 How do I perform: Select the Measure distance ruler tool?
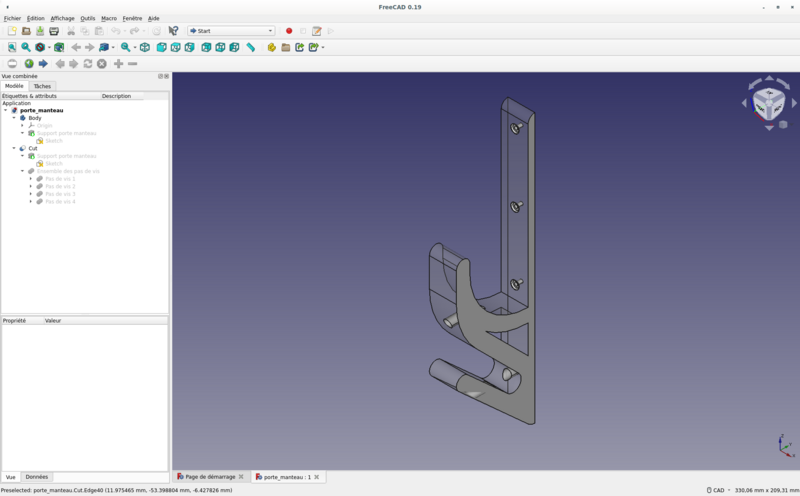(251, 47)
